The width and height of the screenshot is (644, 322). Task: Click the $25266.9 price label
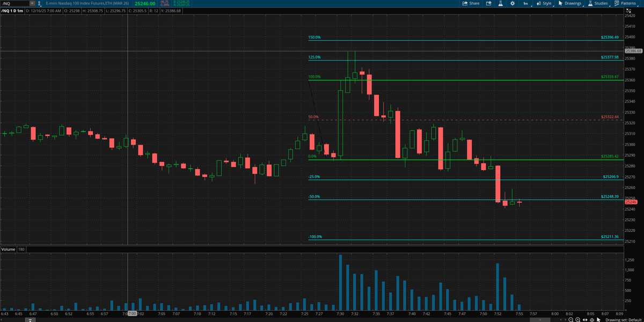[611, 177]
